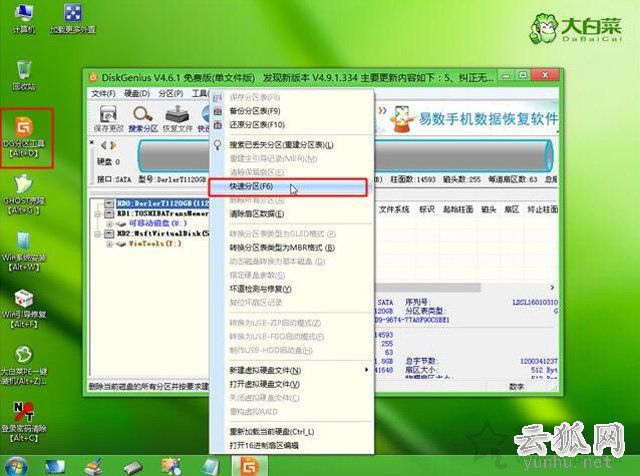Click the Windows Start button

(x=16, y=467)
